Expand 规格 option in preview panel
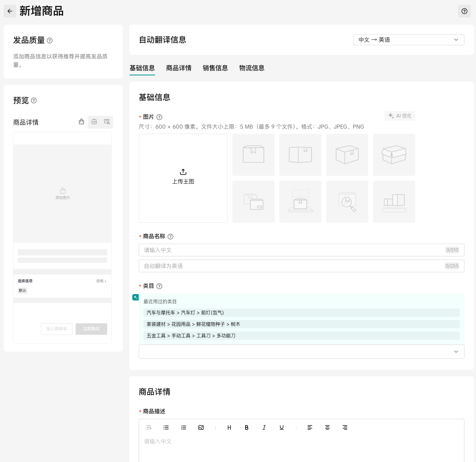 coord(101,281)
